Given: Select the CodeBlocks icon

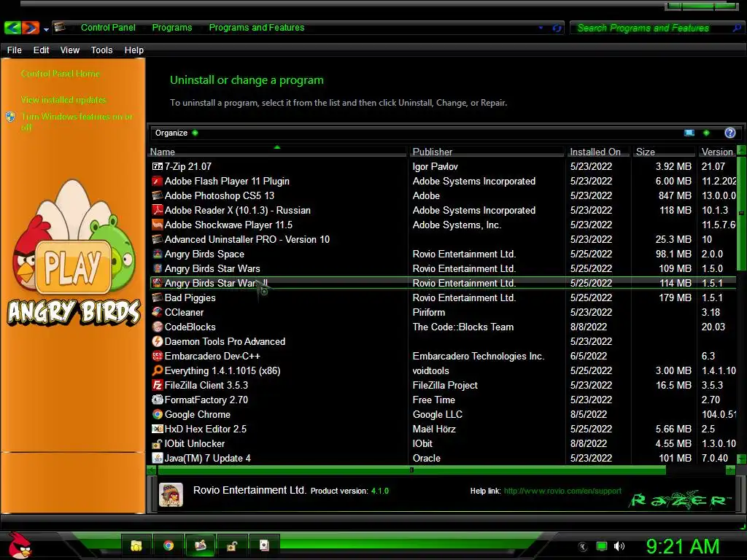Looking at the screenshot, I should pos(158,327).
